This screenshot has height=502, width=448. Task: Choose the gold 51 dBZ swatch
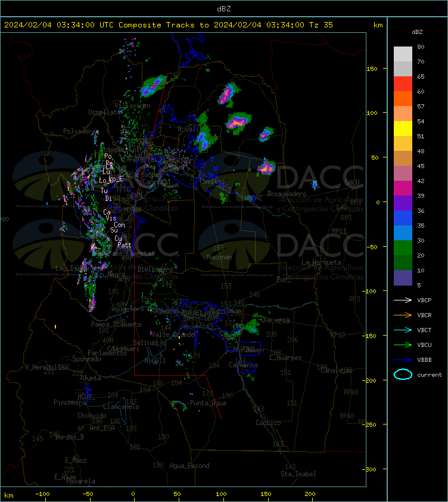pos(403,144)
